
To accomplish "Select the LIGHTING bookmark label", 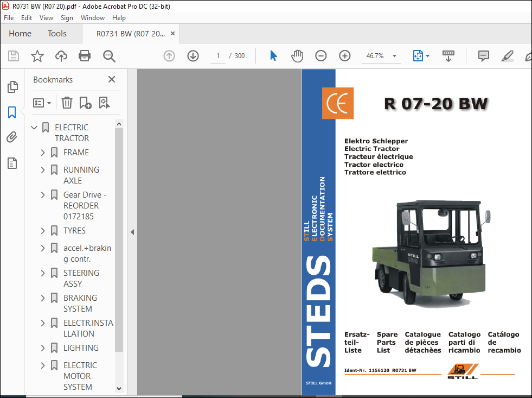I will (81, 348).
